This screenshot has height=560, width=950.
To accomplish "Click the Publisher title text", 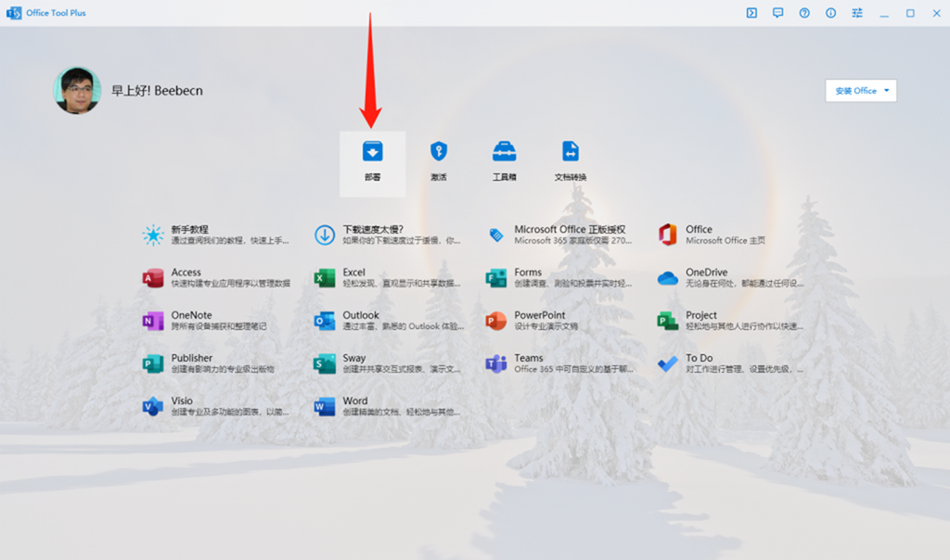I will (x=191, y=358).
